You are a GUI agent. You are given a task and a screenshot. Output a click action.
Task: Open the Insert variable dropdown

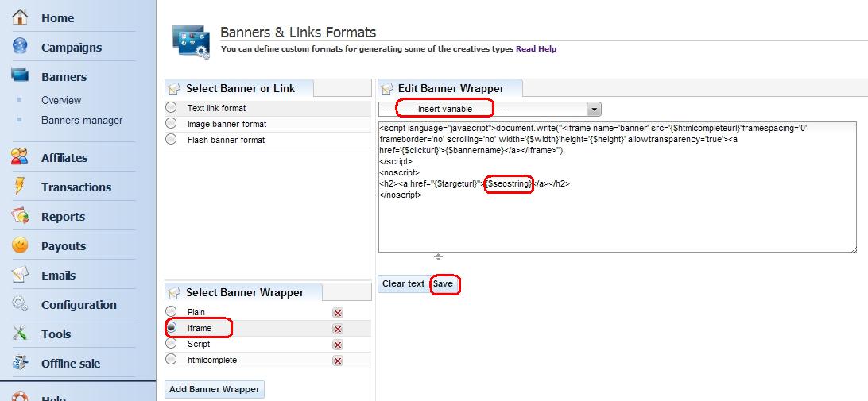pyautogui.click(x=594, y=109)
